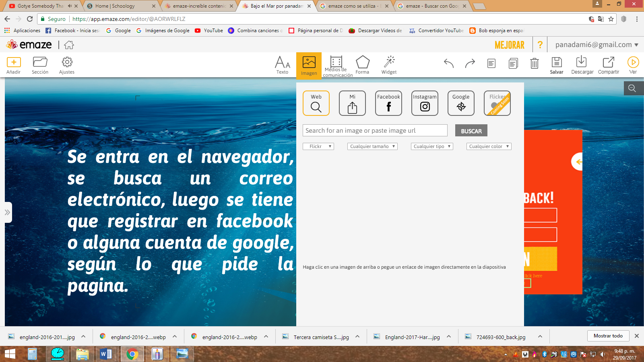
Task: Select the Imagen tool
Action: [x=309, y=66]
